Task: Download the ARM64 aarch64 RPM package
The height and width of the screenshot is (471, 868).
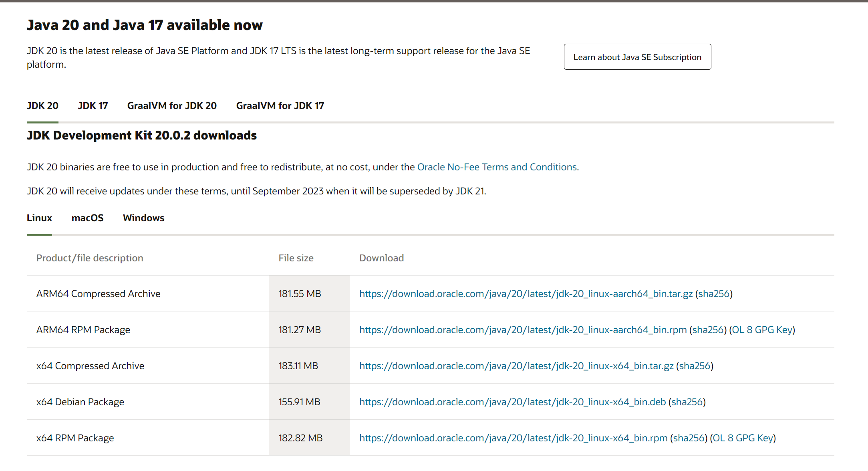Action: (523, 330)
